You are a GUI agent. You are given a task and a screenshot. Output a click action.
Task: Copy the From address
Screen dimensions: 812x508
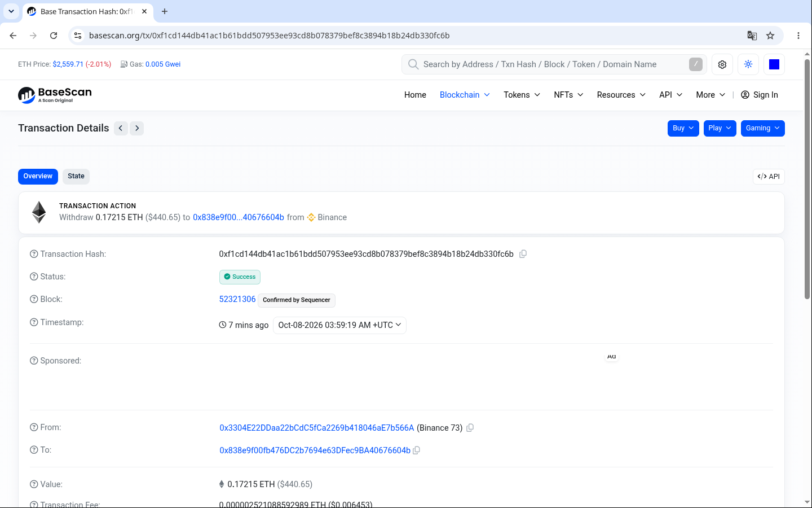pos(470,428)
